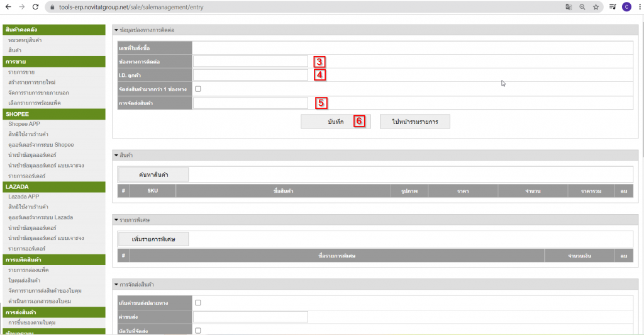Bookmark this page with the star icon

596,7
